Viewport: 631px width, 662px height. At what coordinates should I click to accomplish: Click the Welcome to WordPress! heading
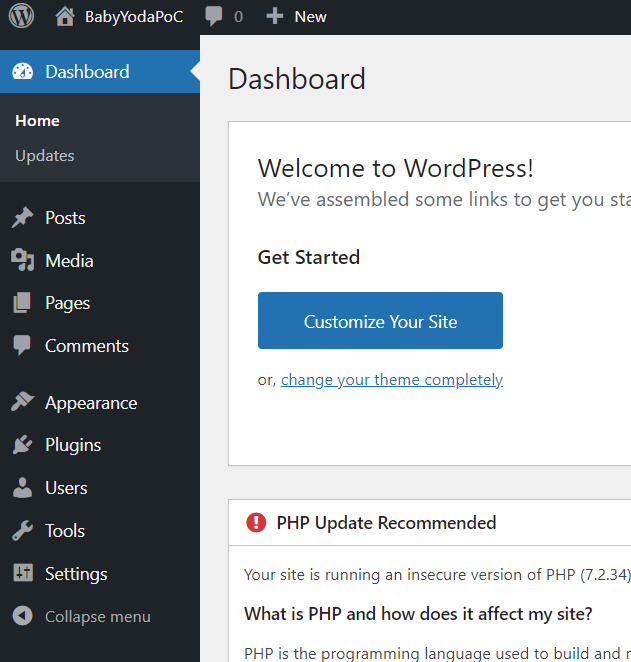pyautogui.click(x=395, y=168)
